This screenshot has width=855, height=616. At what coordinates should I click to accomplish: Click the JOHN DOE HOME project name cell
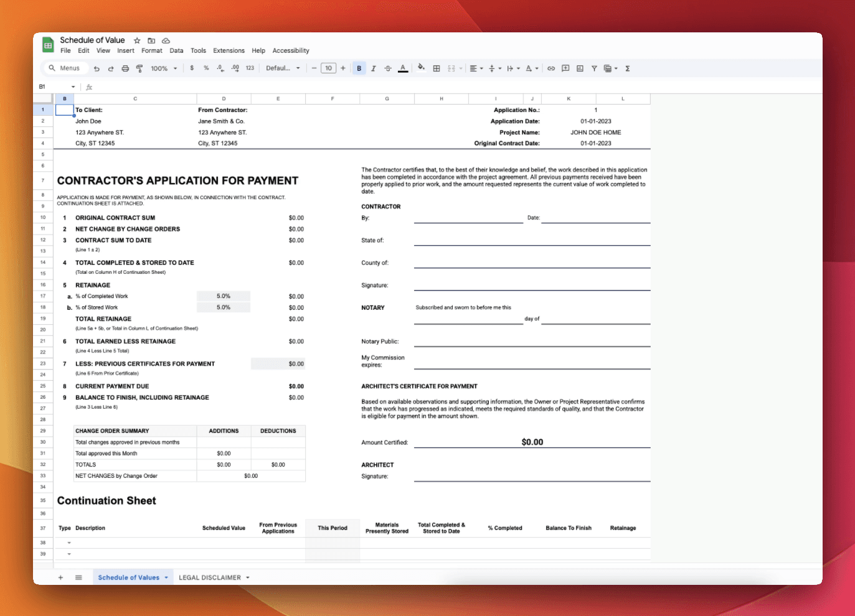tap(595, 132)
